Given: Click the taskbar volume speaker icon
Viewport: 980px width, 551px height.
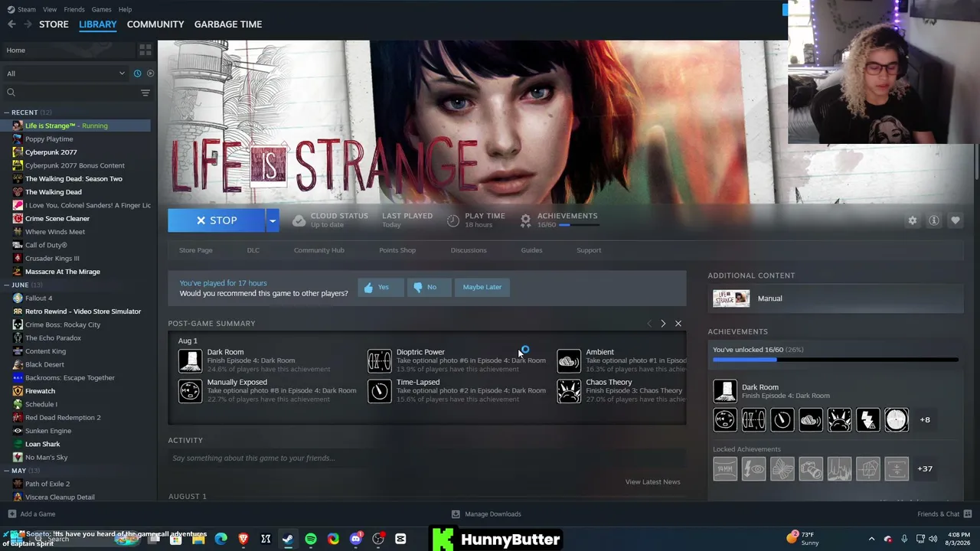Looking at the screenshot, I should (933, 540).
